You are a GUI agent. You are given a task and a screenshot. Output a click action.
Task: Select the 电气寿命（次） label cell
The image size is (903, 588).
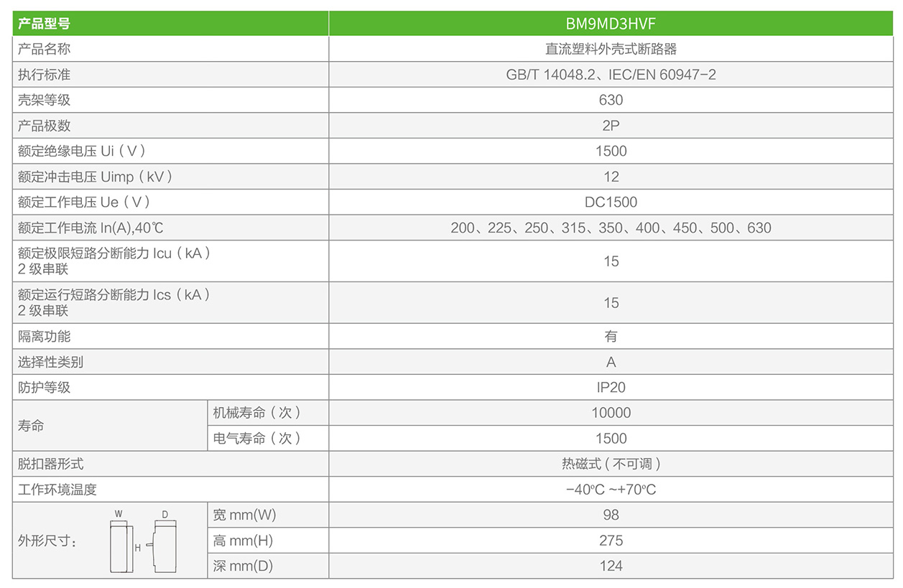pyautogui.click(x=256, y=439)
